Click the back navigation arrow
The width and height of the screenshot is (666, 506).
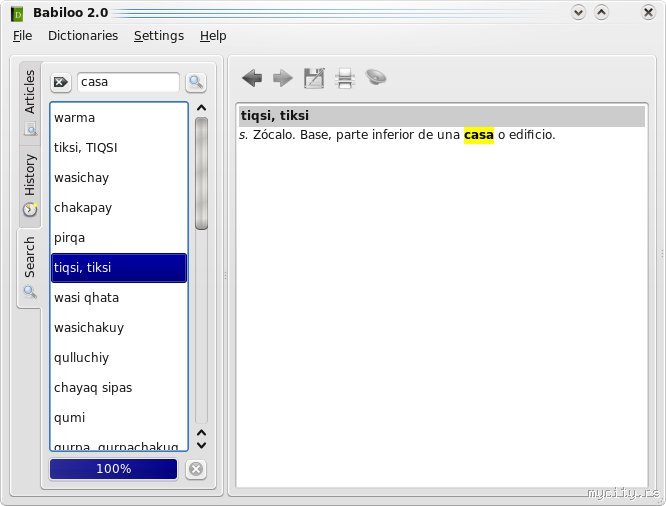(252, 78)
